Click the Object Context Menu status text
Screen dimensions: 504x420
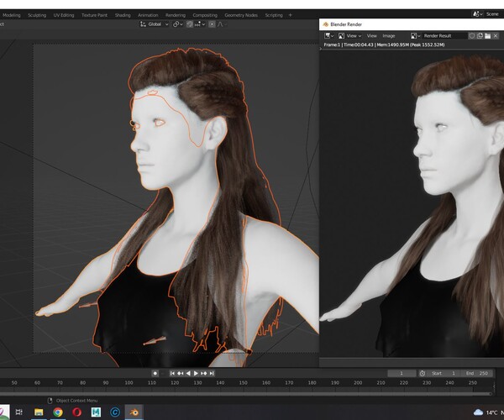76,401
